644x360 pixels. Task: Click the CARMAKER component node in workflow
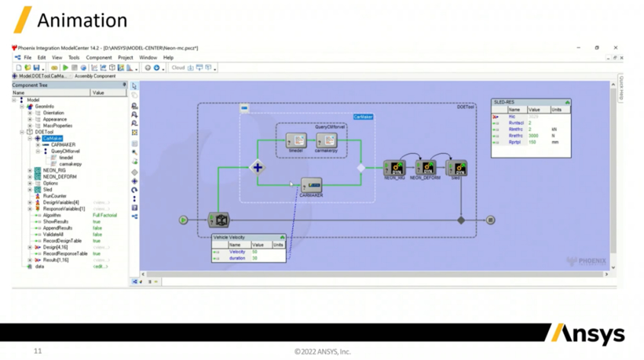coord(311,185)
